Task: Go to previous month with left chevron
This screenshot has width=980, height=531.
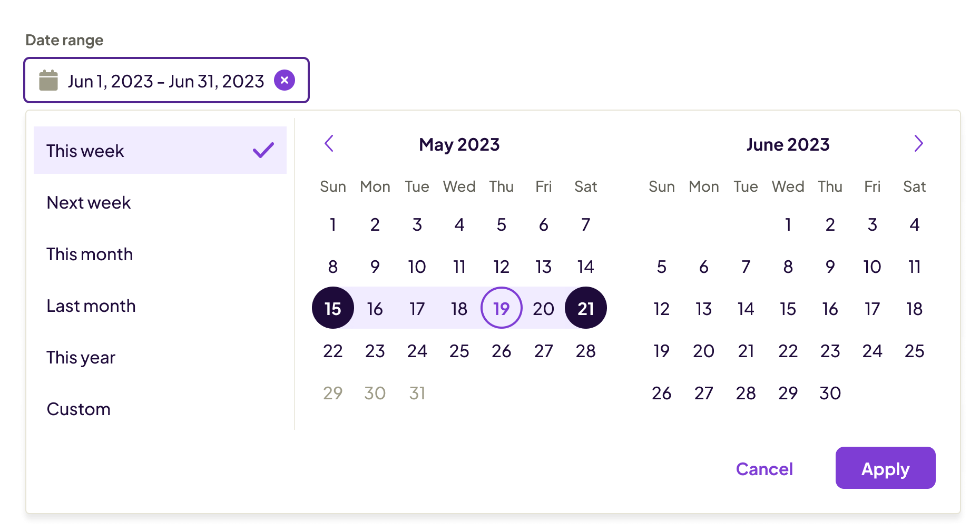Action: click(x=329, y=143)
